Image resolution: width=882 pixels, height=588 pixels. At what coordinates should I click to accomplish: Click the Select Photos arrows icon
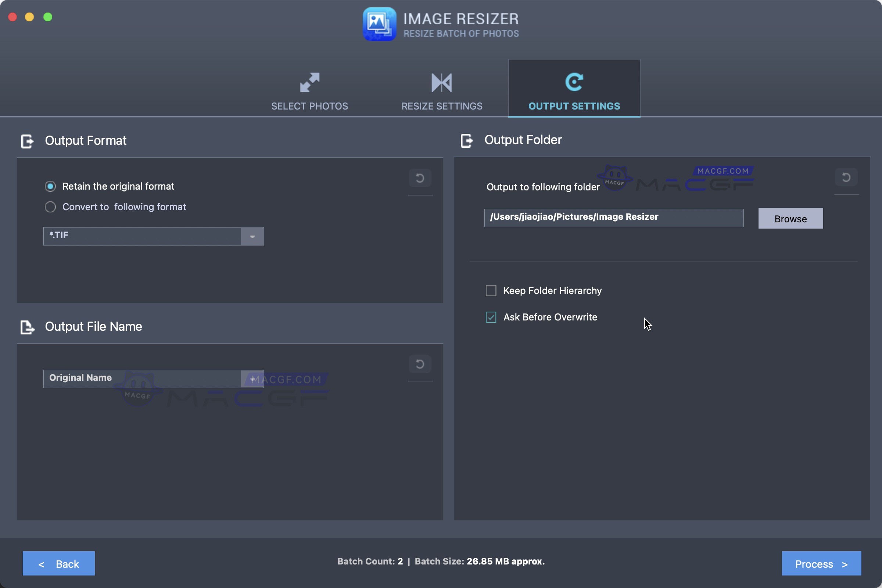(309, 82)
